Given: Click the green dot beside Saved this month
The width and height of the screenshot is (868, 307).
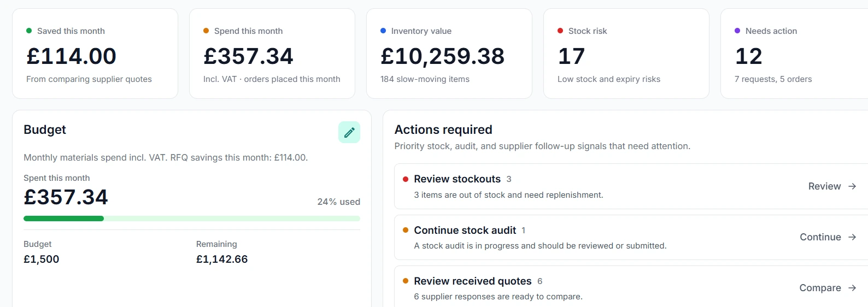Looking at the screenshot, I should tap(29, 31).
